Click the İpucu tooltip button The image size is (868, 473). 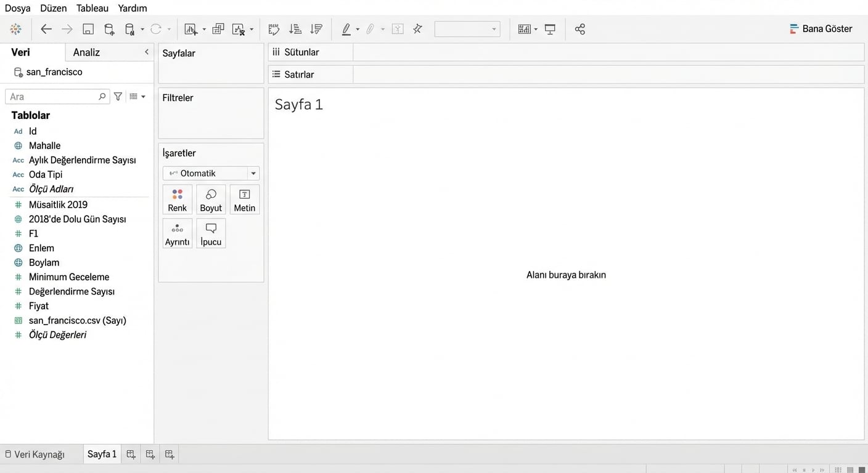coord(211,233)
